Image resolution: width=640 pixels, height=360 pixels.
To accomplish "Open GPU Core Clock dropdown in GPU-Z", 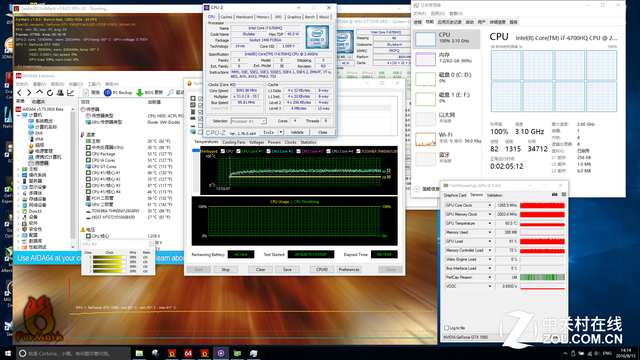I will [x=489, y=205].
